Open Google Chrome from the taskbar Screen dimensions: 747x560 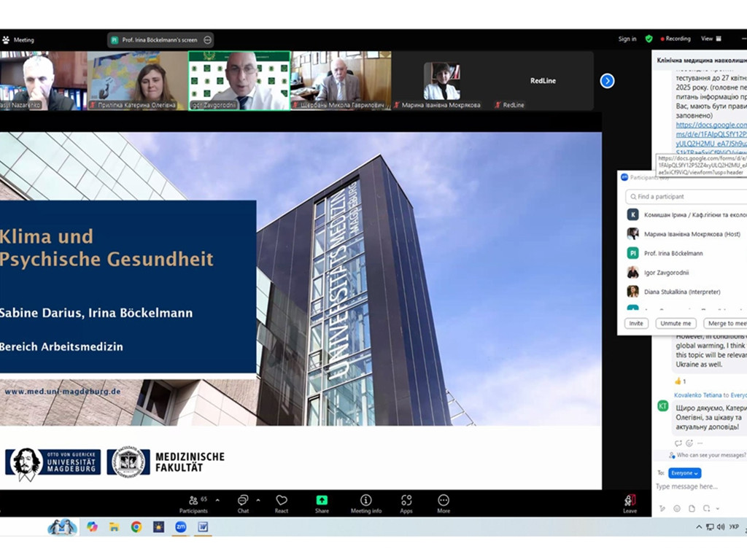pyautogui.click(x=136, y=526)
